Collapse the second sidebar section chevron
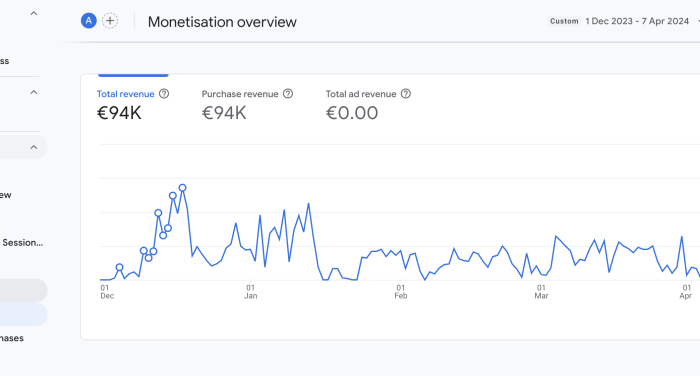 tap(34, 92)
